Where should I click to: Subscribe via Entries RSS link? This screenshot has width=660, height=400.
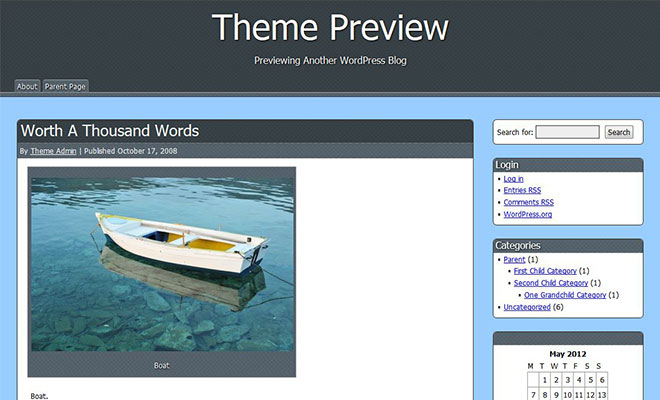522,190
